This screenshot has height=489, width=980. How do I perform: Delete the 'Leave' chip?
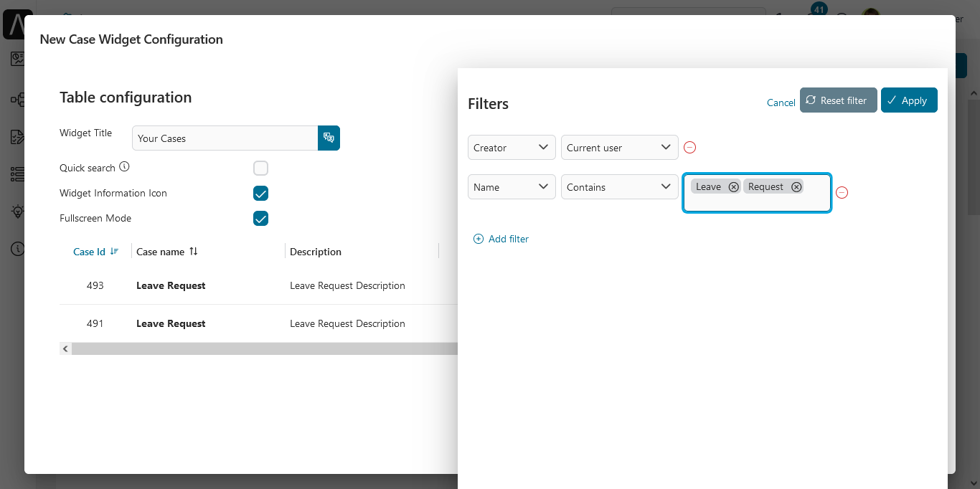click(733, 187)
